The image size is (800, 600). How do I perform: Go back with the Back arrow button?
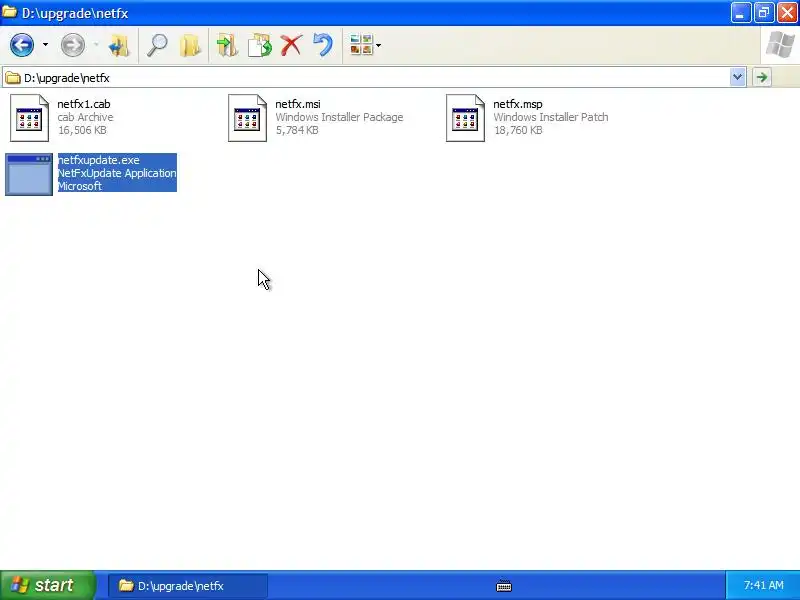pos(22,45)
